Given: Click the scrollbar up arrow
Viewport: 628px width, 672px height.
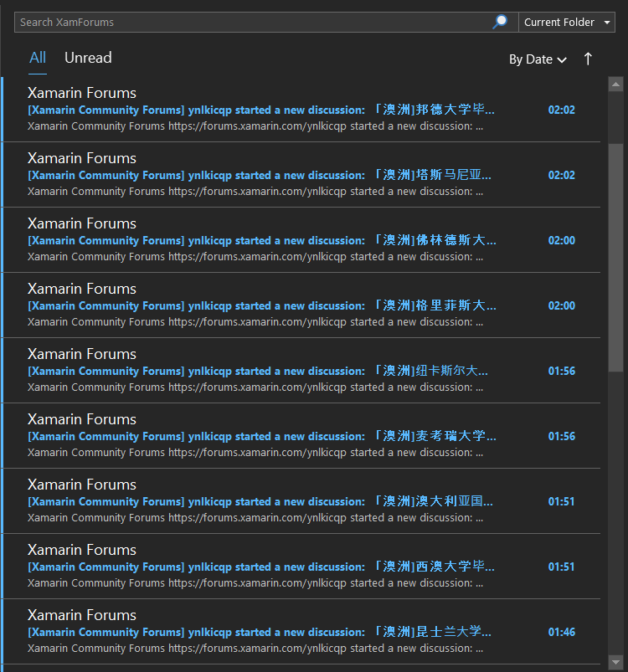Looking at the screenshot, I should pos(615,85).
